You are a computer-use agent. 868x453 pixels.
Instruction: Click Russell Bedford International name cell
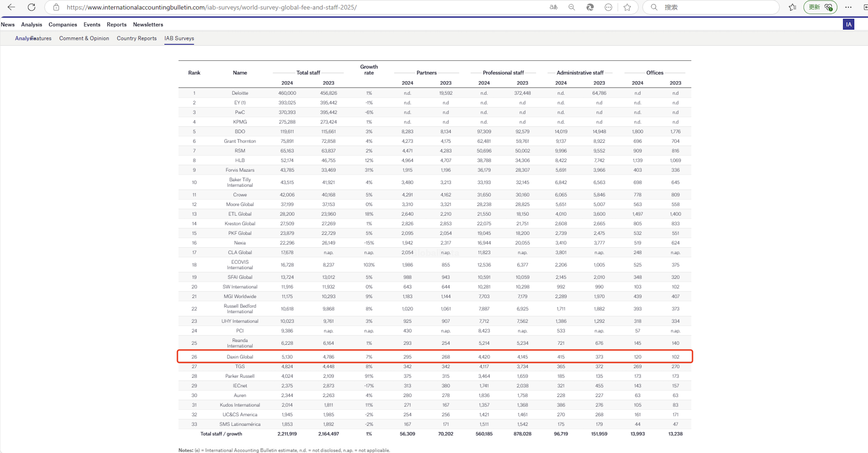[x=240, y=309]
